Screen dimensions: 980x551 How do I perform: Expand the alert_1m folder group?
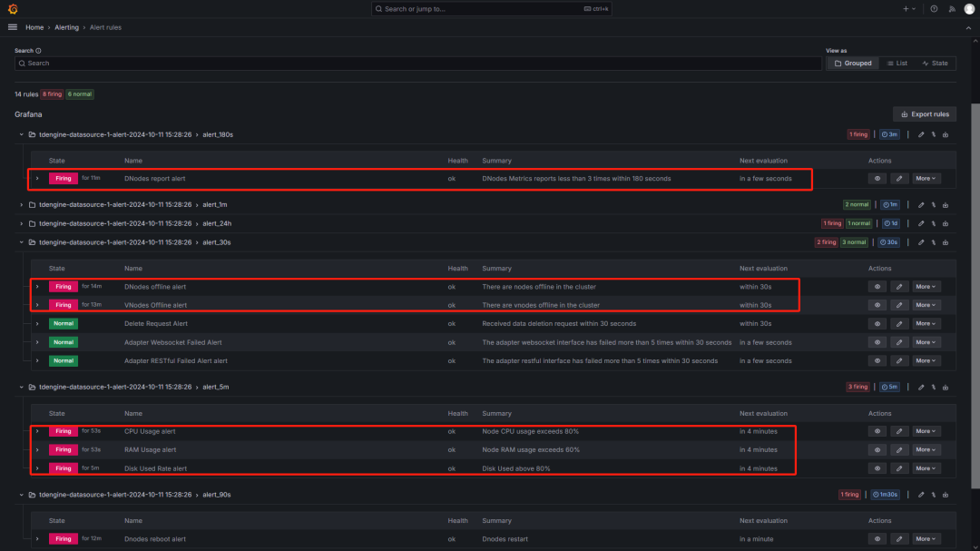[x=21, y=204]
